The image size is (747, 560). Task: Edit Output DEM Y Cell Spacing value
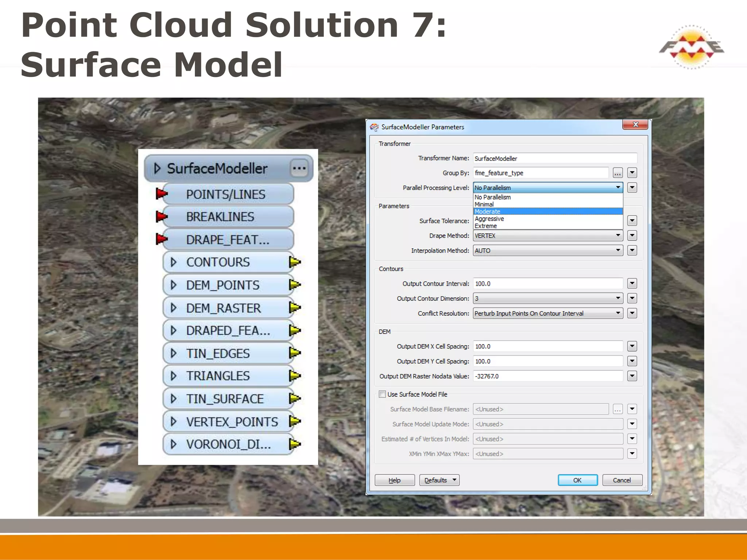548,361
